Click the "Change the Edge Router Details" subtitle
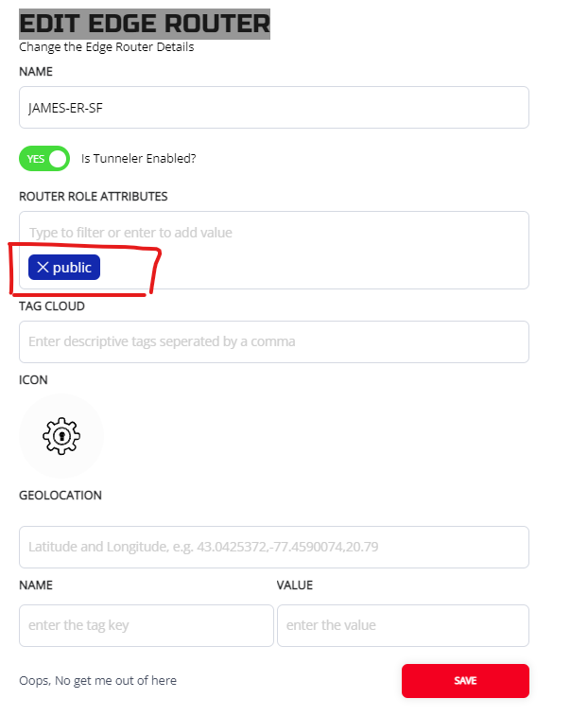Image resolution: width=588 pixels, height=716 pixels. pos(106,47)
